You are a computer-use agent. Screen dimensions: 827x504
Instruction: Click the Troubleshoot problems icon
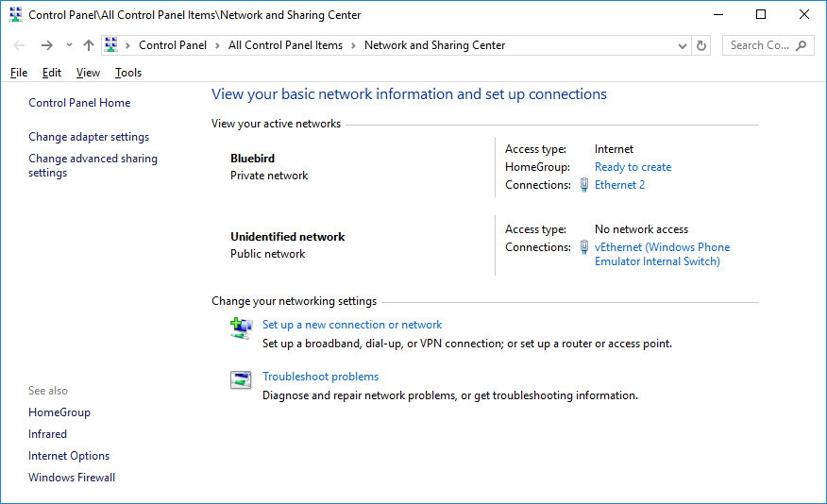[241, 379]
